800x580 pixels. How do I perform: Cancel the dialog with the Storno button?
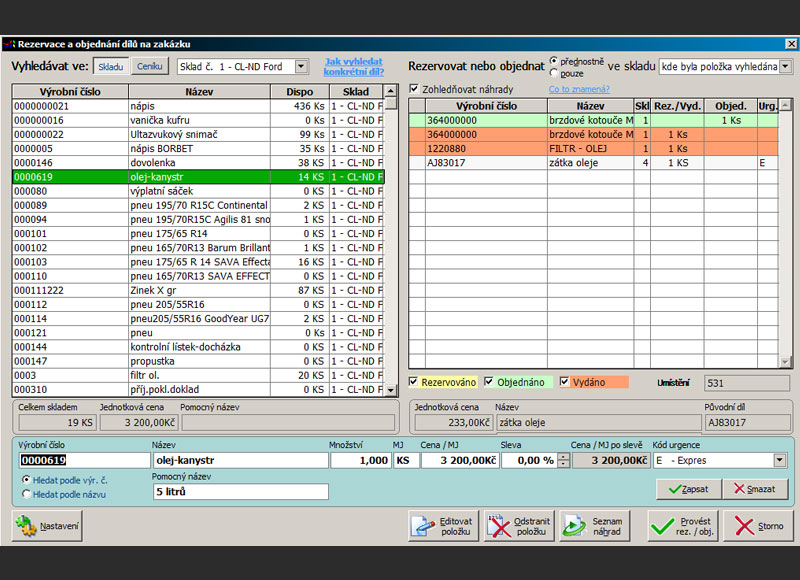(x=758, y=526)
